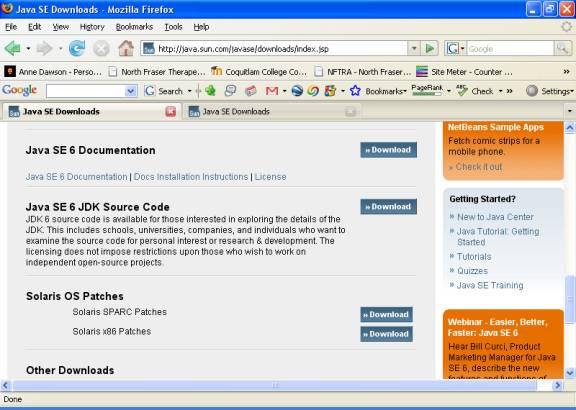Open the Google toolbar search box dropdown
The width and height of the screenshot is (576, 410).
pos(130,91)
